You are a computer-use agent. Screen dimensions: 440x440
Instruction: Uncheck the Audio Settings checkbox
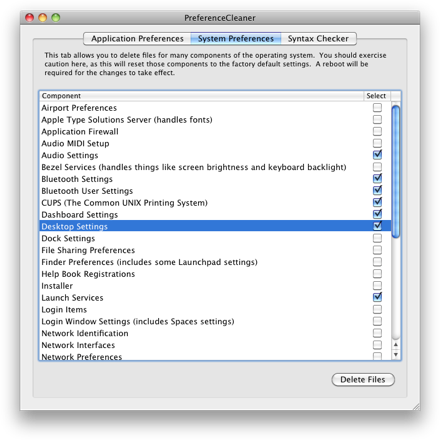pyautogui.click(x=377, y=155)
